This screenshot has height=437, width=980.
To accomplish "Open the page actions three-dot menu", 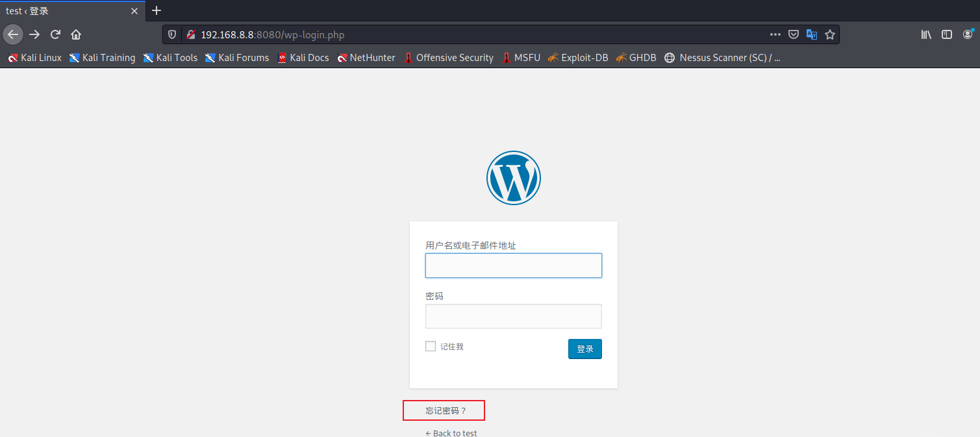I will point(775,34).
